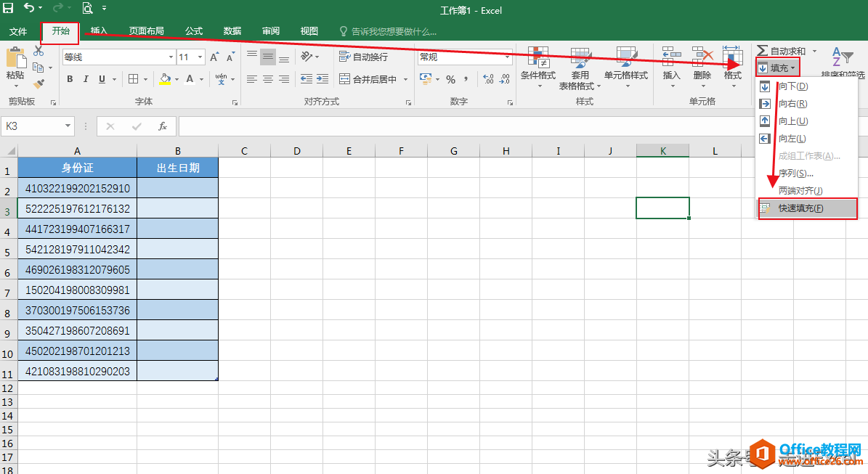Choose 向下(D) fill down menu item
The height and width of the screenshot is (474, 868).
(x=808, y=86)
